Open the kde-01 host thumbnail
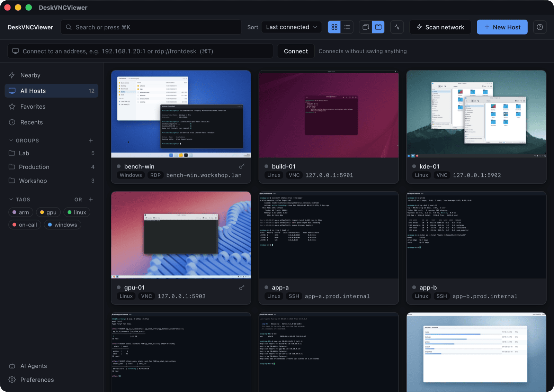Screen dimensions: 554x392 (x=476, y=114)
